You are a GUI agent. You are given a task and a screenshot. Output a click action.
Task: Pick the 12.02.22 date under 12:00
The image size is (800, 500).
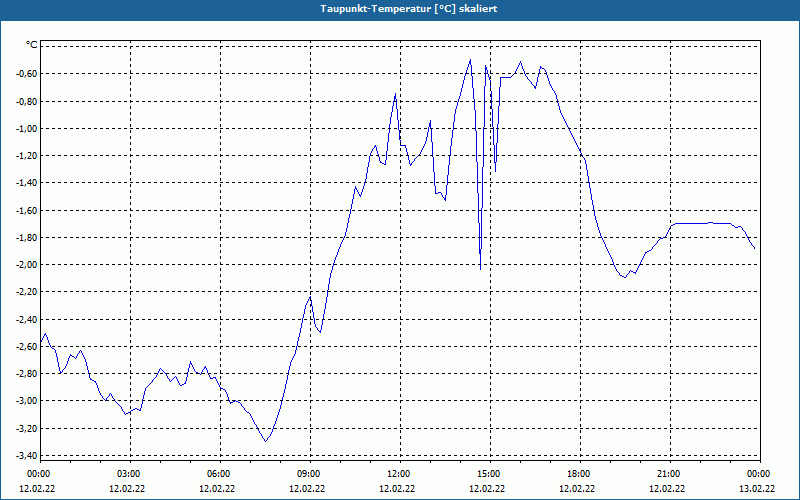tap(397, 488)
